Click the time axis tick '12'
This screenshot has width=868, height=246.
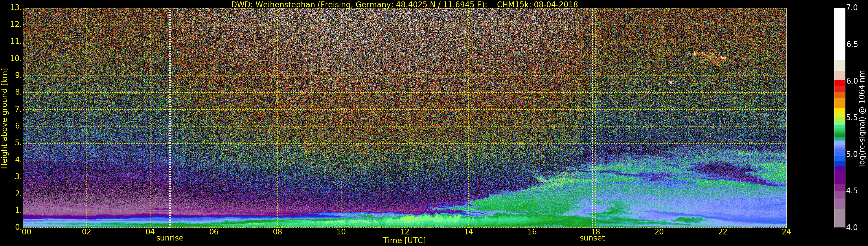click(x=405, y=232)
